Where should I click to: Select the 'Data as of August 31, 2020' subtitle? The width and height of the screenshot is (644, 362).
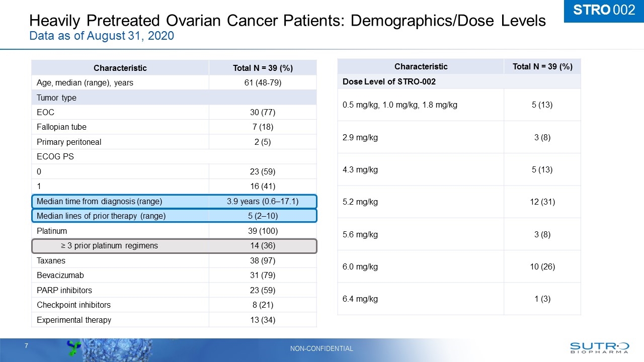point(102,36)
